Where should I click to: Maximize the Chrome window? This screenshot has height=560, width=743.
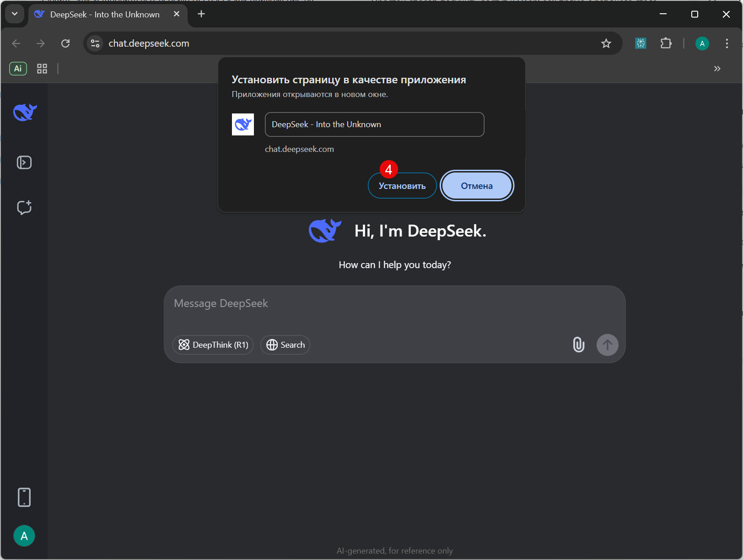pos(695,14)
